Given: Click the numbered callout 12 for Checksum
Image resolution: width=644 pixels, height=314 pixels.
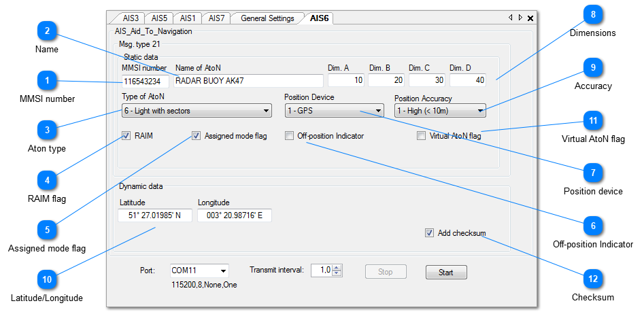Looking at the screenshot, I should 593,278.
